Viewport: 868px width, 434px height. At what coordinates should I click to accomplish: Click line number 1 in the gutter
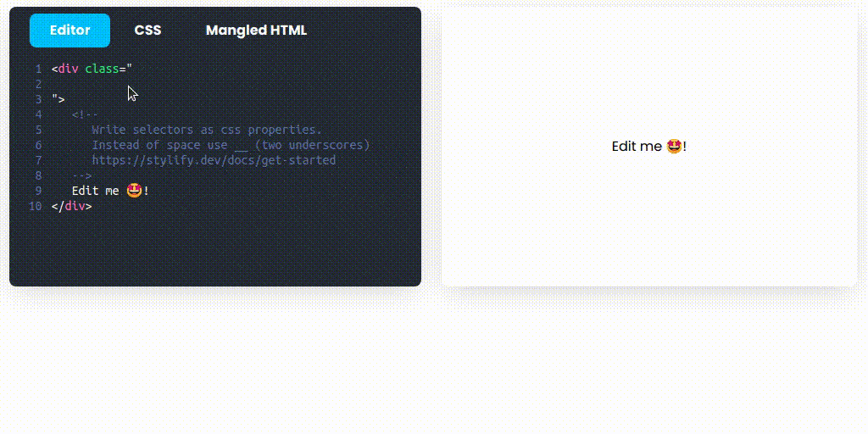click(38, 70)
